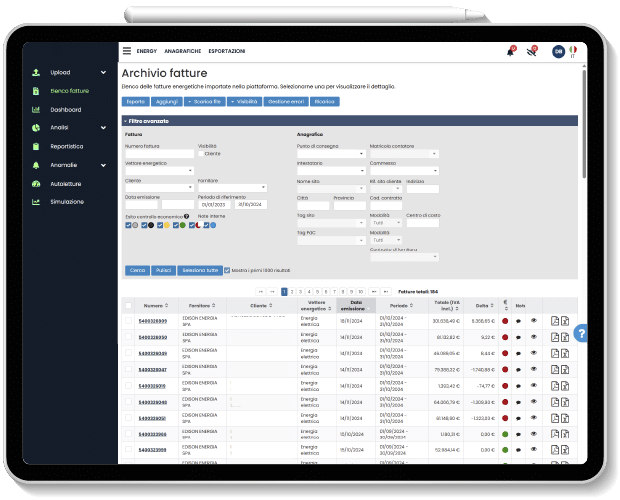
Task: Open the Vettore energetico dropdown
Action: 159,170
